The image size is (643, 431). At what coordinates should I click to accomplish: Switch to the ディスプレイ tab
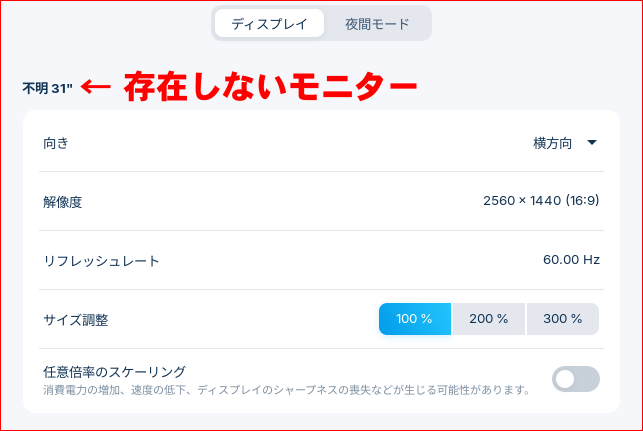(x=269, y=24)
